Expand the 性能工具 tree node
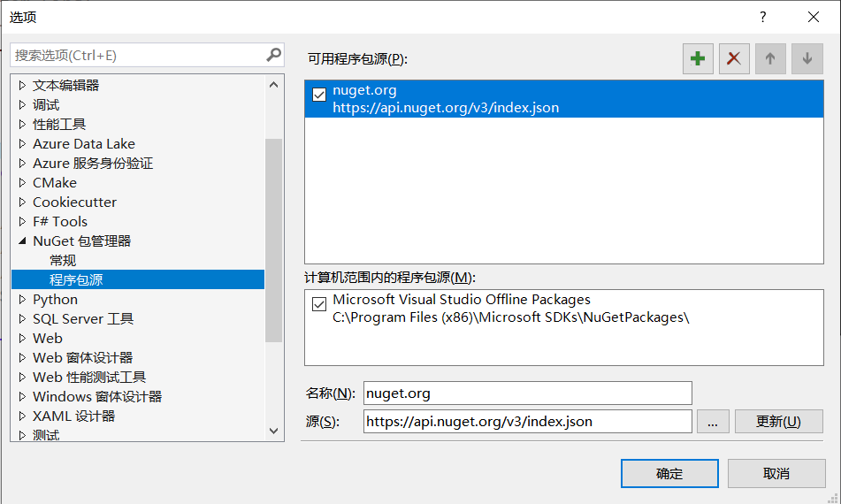 tap(22, 124)
